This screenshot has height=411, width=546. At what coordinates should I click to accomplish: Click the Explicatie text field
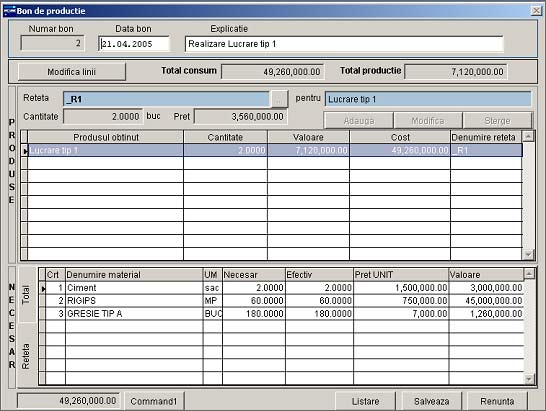(344, 44)
